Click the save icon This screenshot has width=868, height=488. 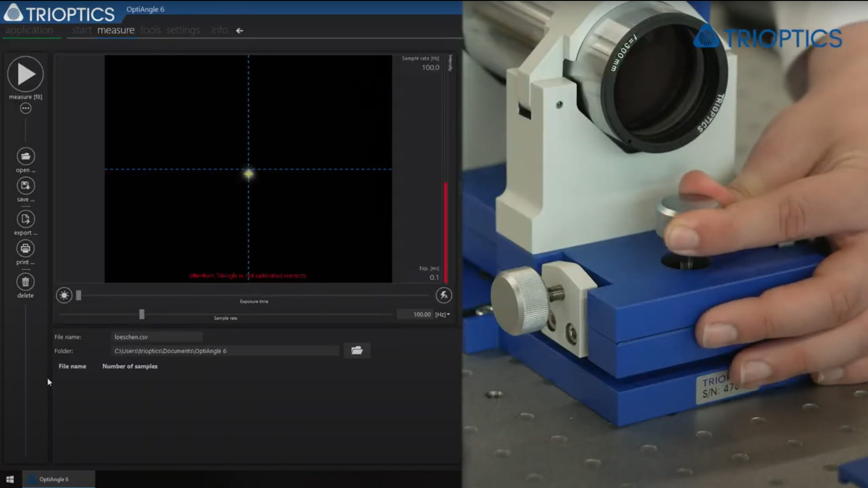(25, 186)
